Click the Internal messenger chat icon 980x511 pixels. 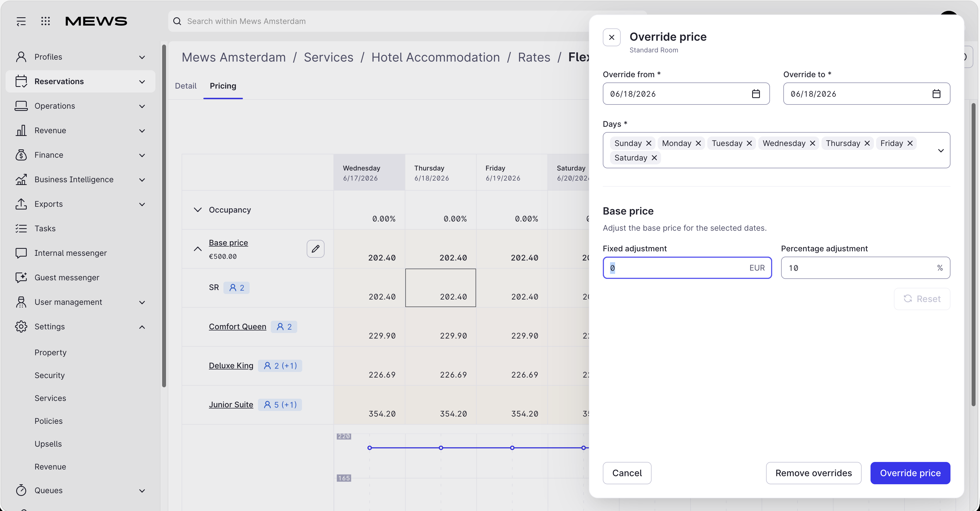(21, 253)
